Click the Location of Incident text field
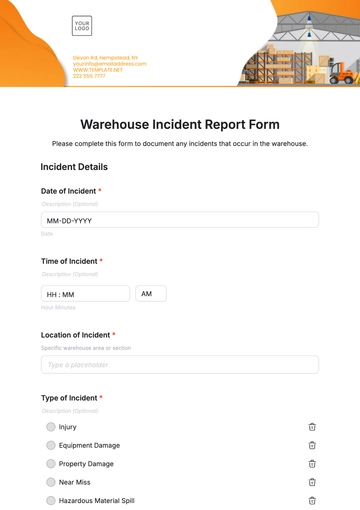360x510 pixels. click(180, 365)
